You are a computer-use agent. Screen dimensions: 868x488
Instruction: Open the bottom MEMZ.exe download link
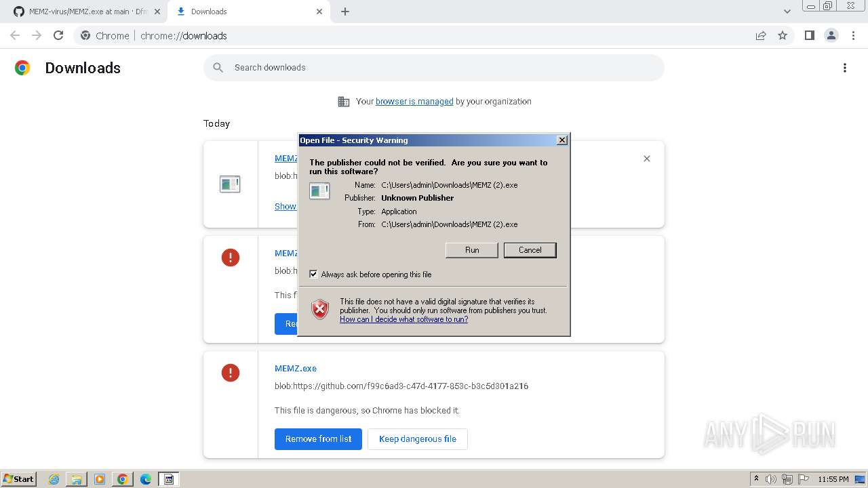(x=296, y=369)
